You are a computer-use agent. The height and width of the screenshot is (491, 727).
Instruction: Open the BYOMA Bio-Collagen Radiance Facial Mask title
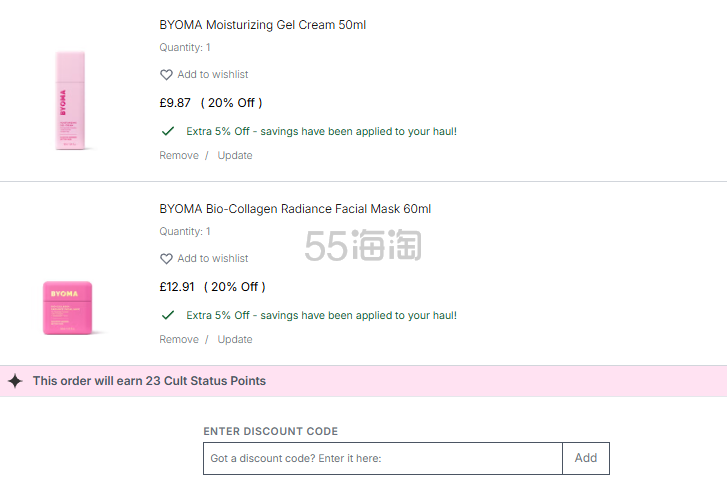pos(295,209)
